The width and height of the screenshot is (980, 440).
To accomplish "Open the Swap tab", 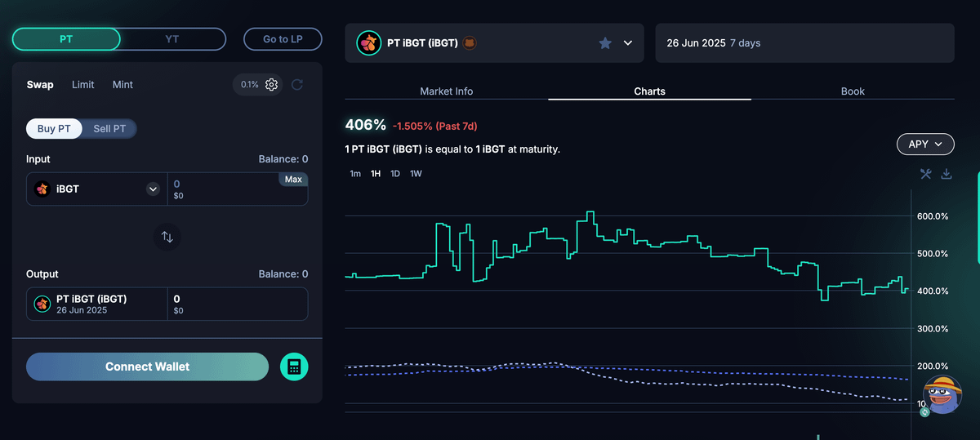I will point(40,85).
